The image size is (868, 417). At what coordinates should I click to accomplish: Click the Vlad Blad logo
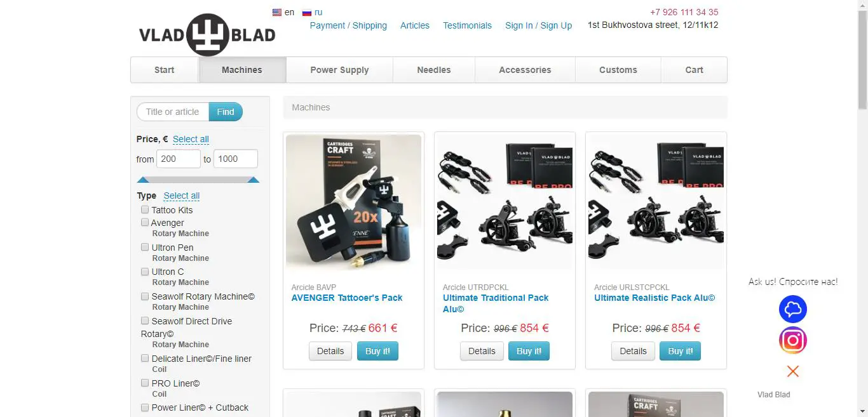point(207,35)
